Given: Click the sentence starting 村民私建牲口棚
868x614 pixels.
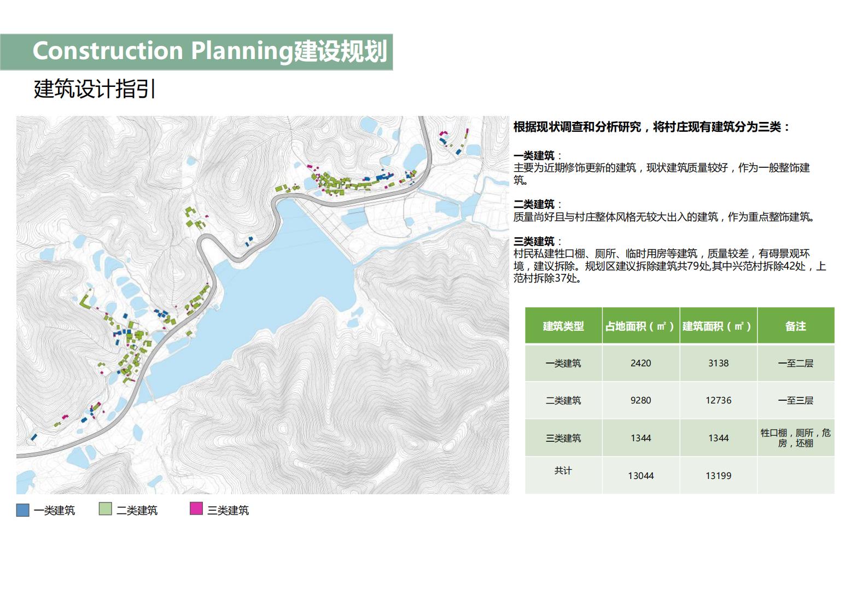Looking at the screenshot, I should pos(669,266).
